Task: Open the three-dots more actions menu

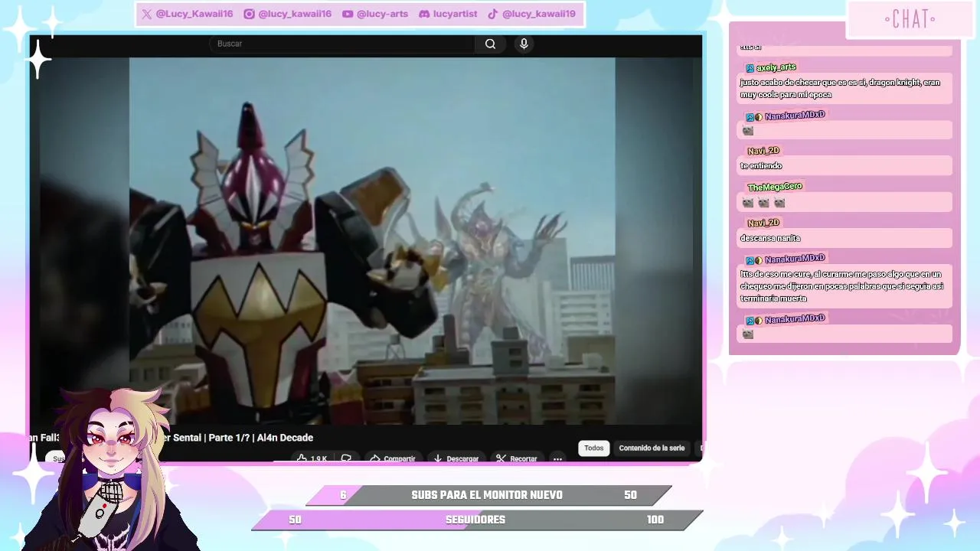Action: [557, 458]
